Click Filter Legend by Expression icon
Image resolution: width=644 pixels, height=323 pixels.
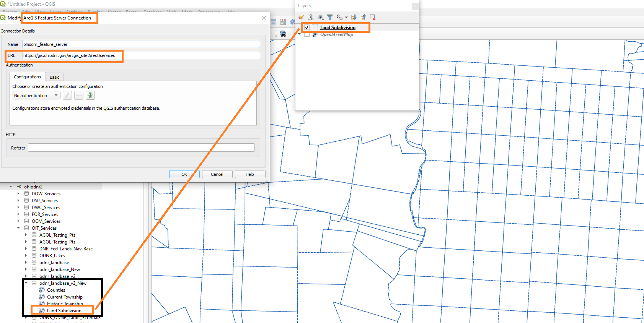pyautogui.click(x=339, y=17)
